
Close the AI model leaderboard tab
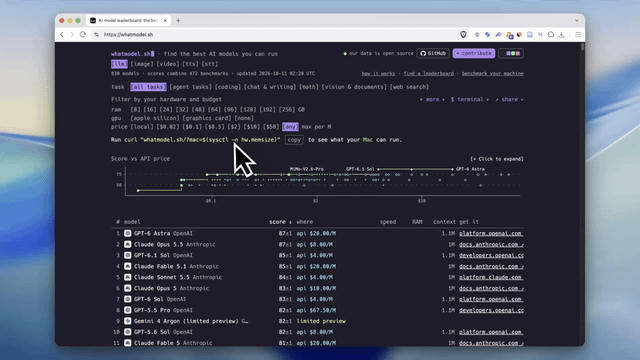[x=165, y=20]
